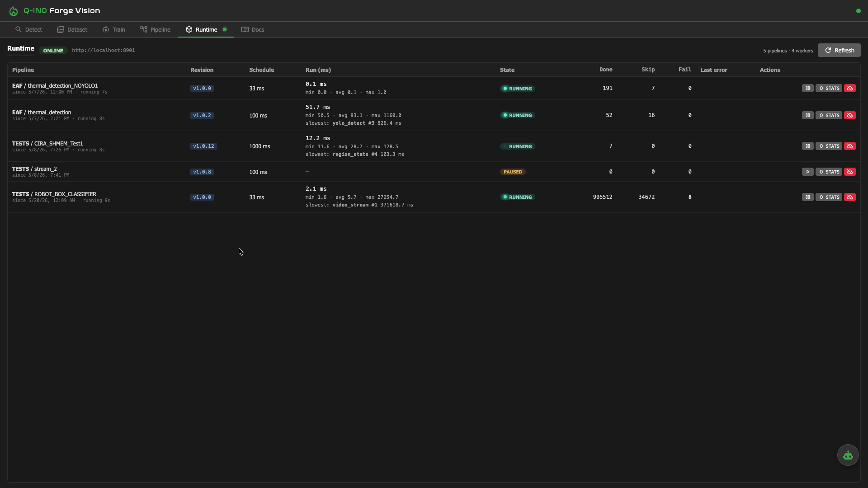Pause the EAF thermal_detection_NOYOLO1 pipeline
The image size is (868, 488).
(x=807, y=89)
